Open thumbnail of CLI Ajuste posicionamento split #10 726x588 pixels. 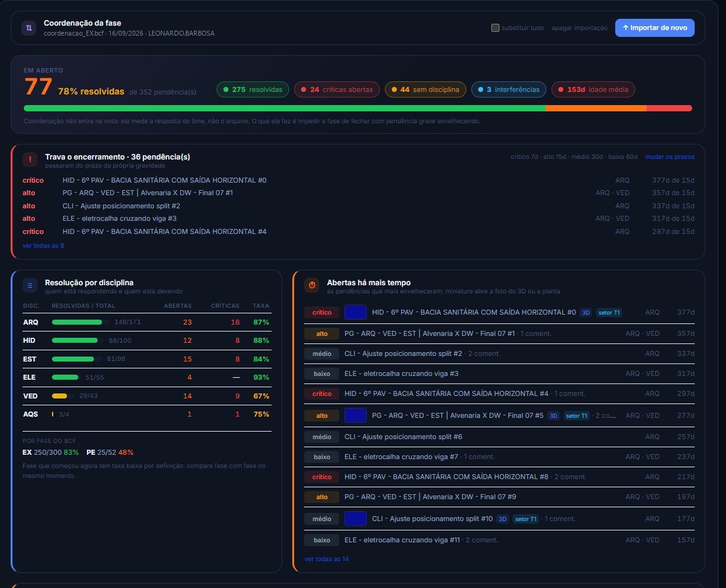pos(355,519)
